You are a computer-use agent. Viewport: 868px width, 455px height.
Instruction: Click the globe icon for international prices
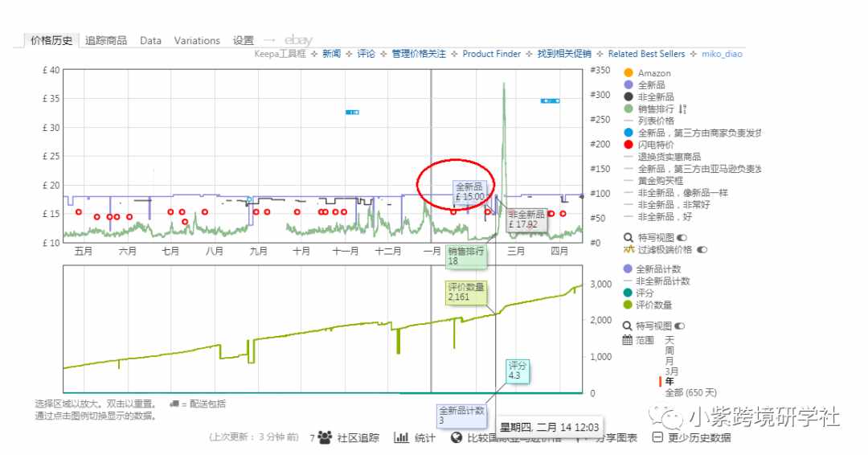(x=457, y=438)
